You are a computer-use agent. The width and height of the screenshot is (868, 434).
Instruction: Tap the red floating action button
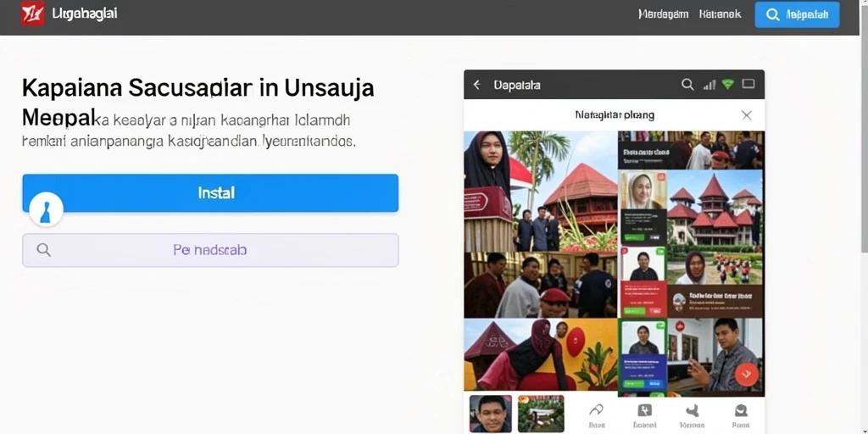[746, 375]
